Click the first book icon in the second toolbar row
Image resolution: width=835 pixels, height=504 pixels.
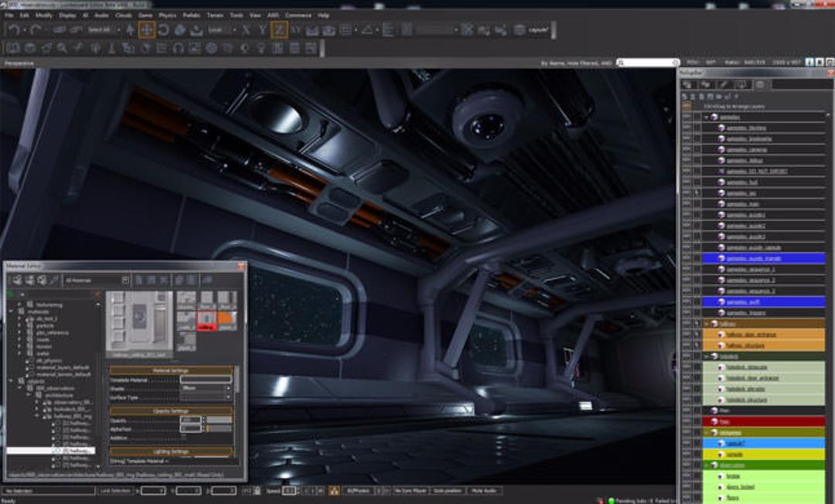(13, 49)
